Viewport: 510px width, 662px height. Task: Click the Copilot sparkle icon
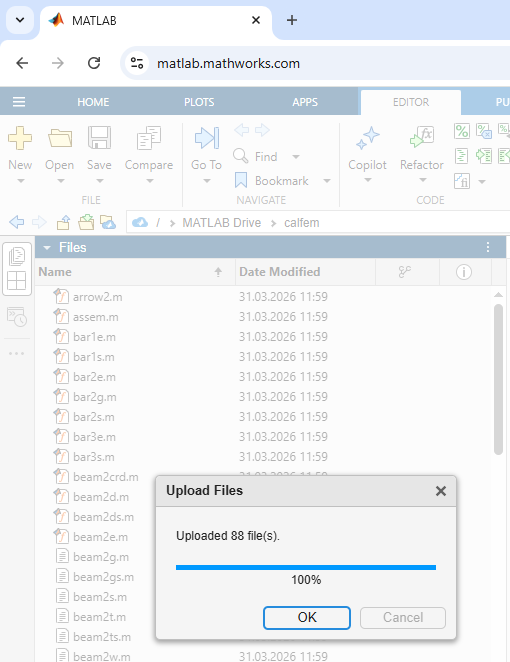[x=367, y=138]
